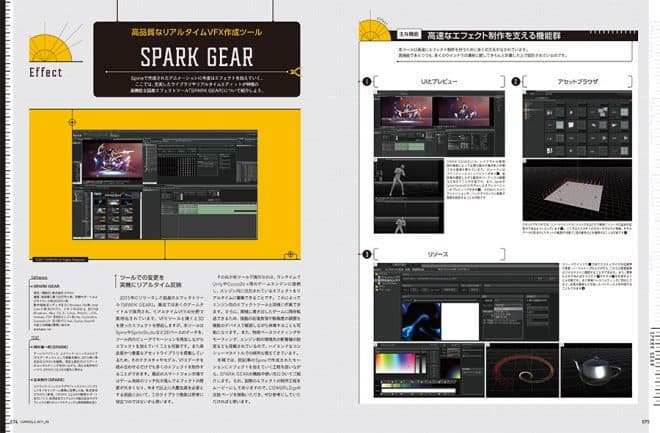Click the large SPARK GEAR title
The image size is (660, 433).
coord(197,57)
